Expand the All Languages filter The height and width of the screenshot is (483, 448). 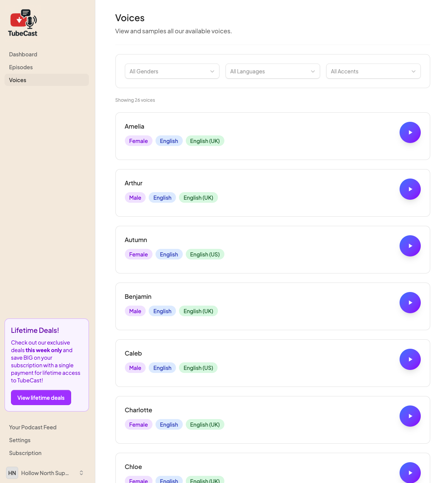[272, 71]
